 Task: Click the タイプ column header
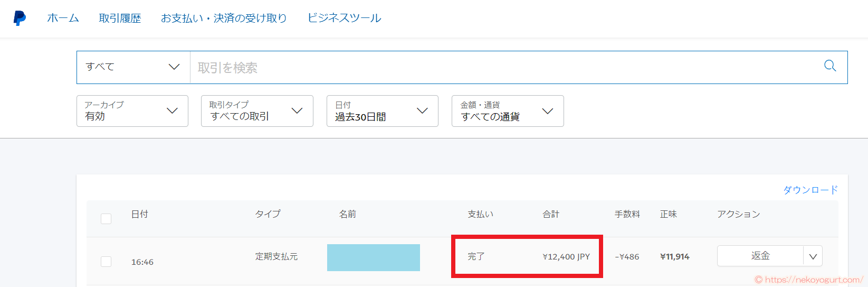268,214
